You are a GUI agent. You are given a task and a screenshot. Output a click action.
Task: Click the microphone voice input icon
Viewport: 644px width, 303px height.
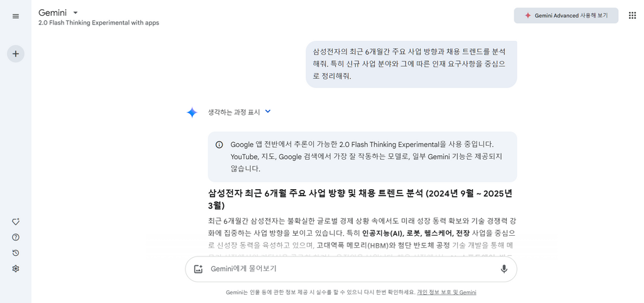coord(504,269)
